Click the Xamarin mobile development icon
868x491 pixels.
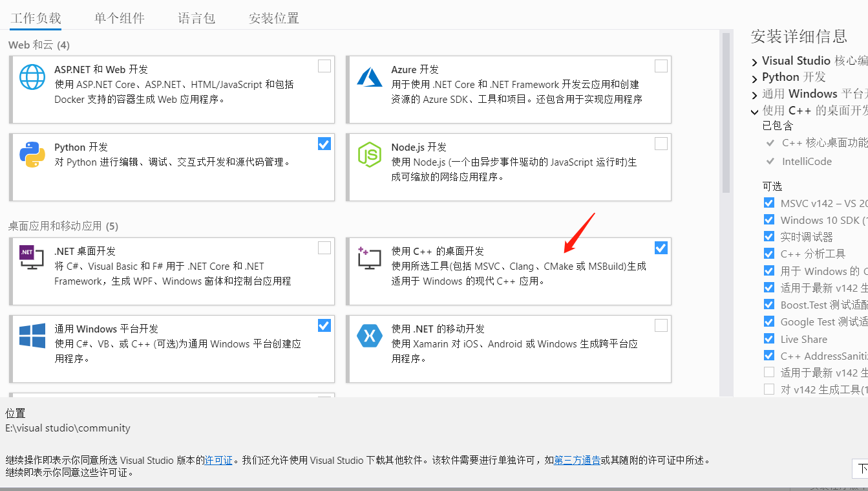tap(370, 336)
